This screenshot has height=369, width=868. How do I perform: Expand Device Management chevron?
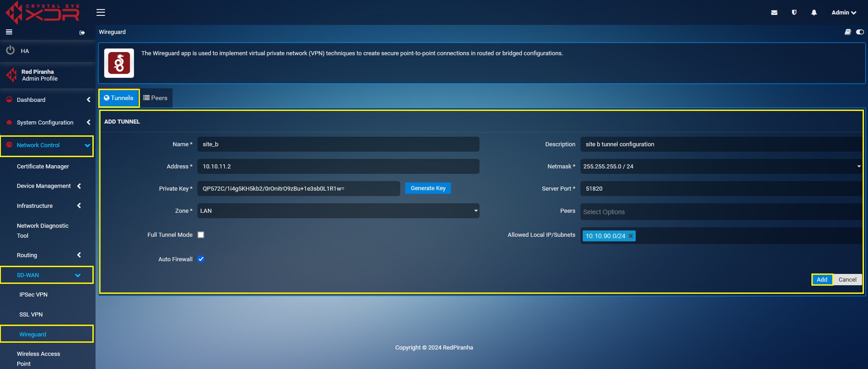pyautogui.click(x=79, y=186)
